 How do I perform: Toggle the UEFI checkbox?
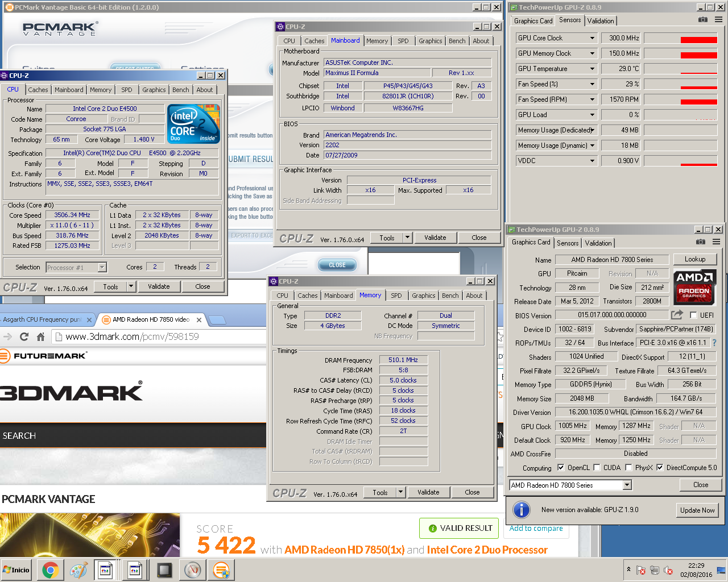(693, 315)
